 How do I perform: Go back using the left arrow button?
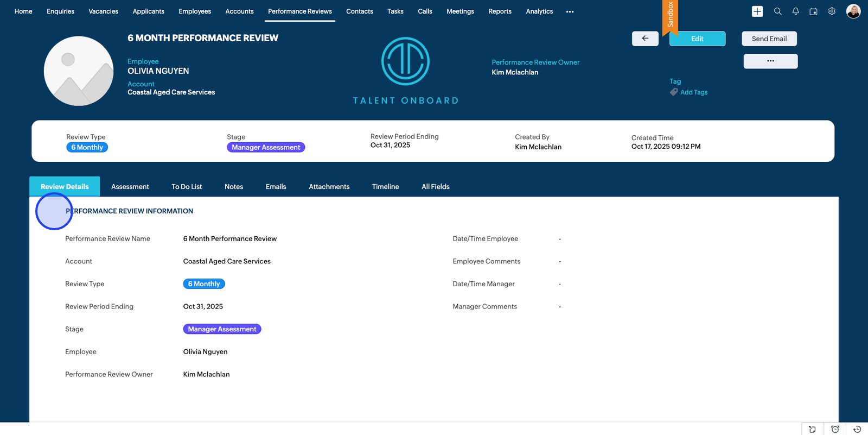point(645,39)
